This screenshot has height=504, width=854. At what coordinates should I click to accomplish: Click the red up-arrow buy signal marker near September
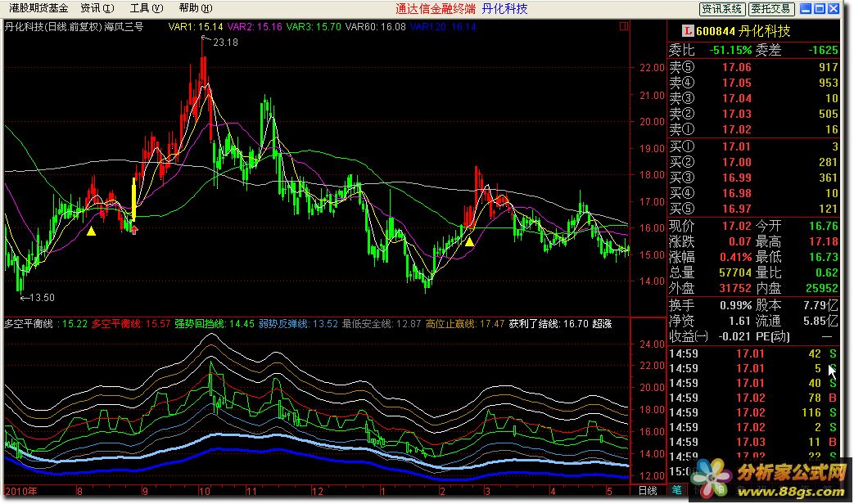pyautogui.click(x=134, y=230)
